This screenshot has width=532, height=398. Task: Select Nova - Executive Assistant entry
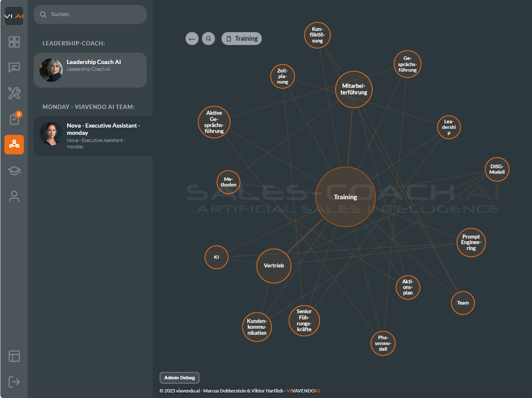pos(90,136)
